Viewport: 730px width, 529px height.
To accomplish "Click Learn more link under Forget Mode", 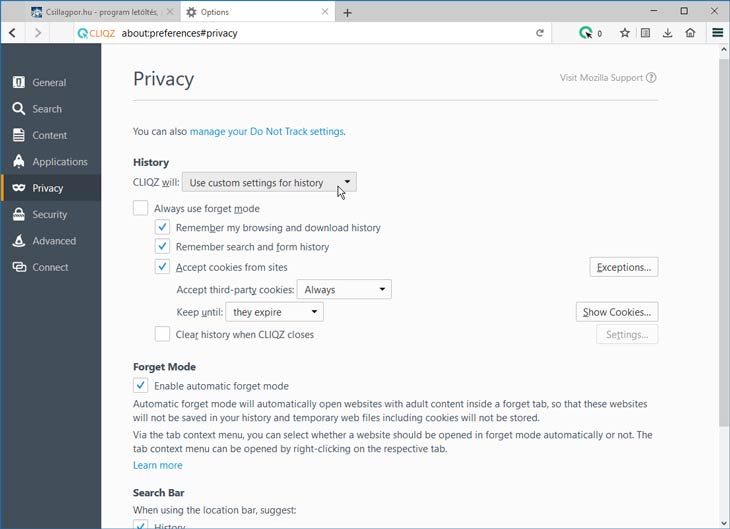I will pos(158,465).
